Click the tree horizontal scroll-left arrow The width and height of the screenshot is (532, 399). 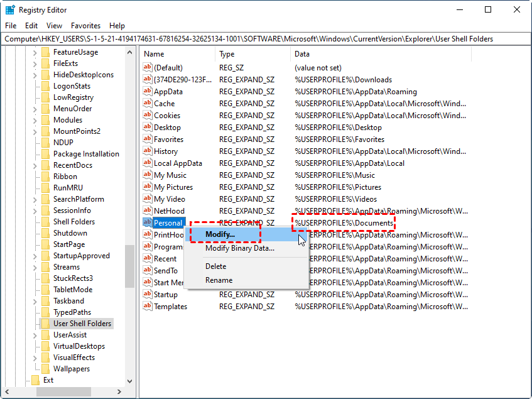7,391
